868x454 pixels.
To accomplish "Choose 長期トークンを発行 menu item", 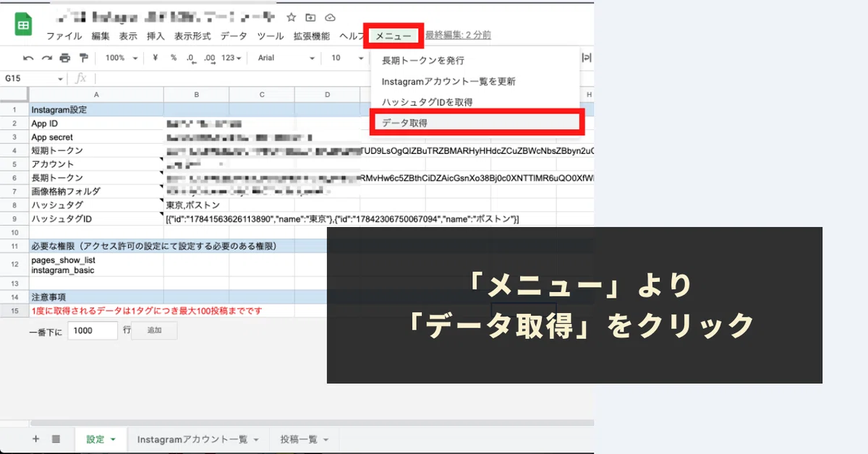I will pos(475,61).
